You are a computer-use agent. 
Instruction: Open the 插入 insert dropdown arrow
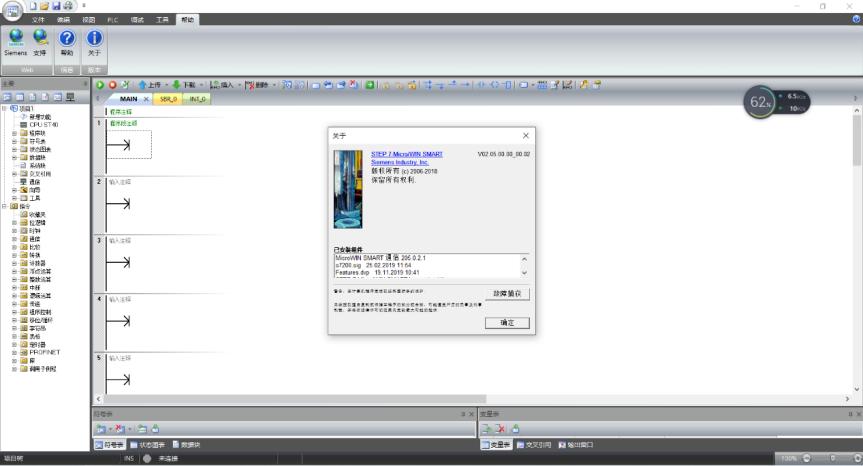click(239, 85)
